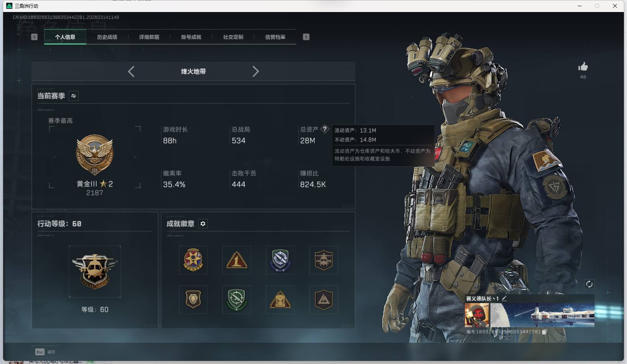This screenshot has width=627, height=364.
Task: Click the like count 46
Action: (x=583, y=77)
